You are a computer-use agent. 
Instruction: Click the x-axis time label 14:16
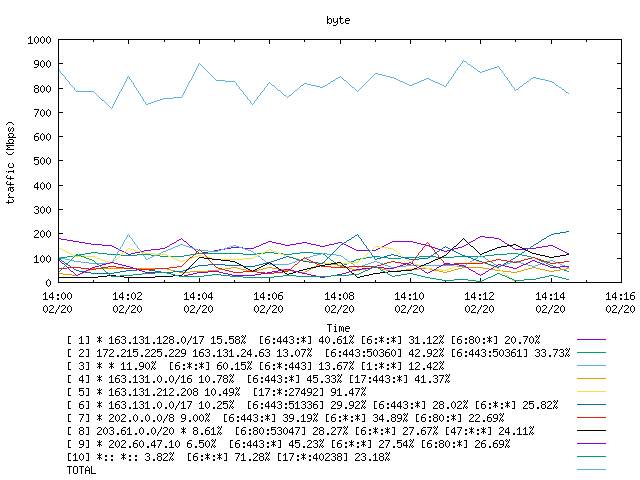620,296
